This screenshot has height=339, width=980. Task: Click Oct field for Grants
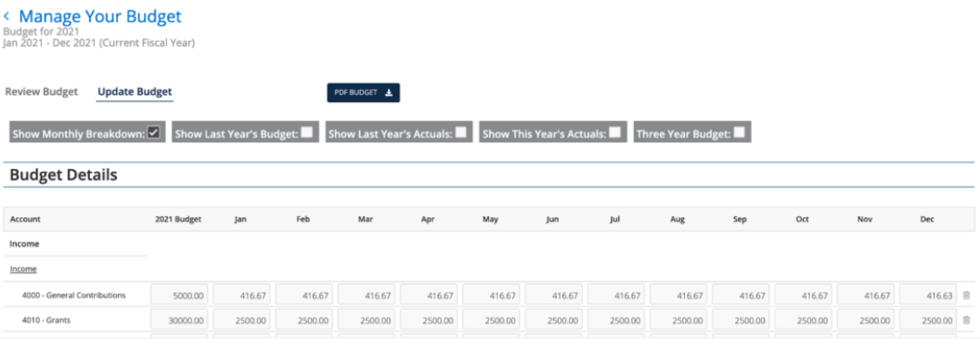tap(804, 320)
